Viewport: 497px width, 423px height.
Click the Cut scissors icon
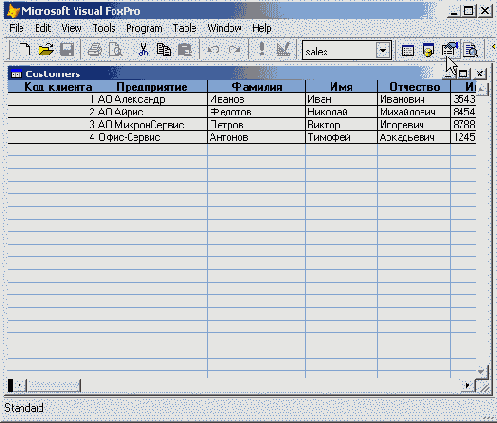tap(143, 50)
